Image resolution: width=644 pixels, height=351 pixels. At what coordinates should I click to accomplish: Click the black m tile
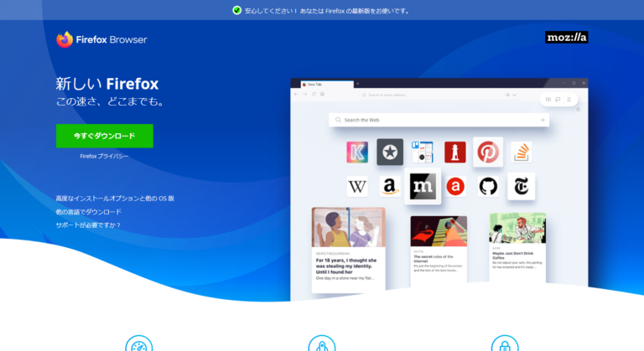pos(423,186)
